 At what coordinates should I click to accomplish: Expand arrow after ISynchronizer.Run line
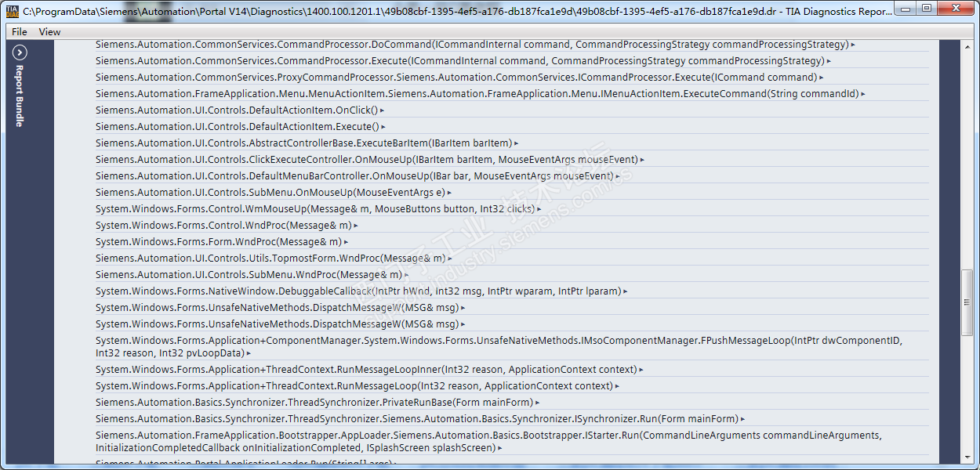pyautogui.click(x=742, y=420)
